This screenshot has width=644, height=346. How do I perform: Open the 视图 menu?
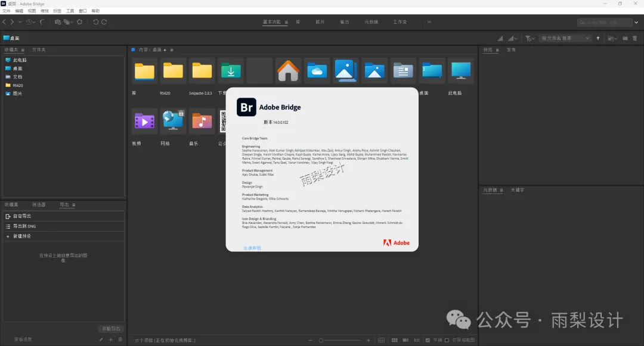click(x=32, y=11)
